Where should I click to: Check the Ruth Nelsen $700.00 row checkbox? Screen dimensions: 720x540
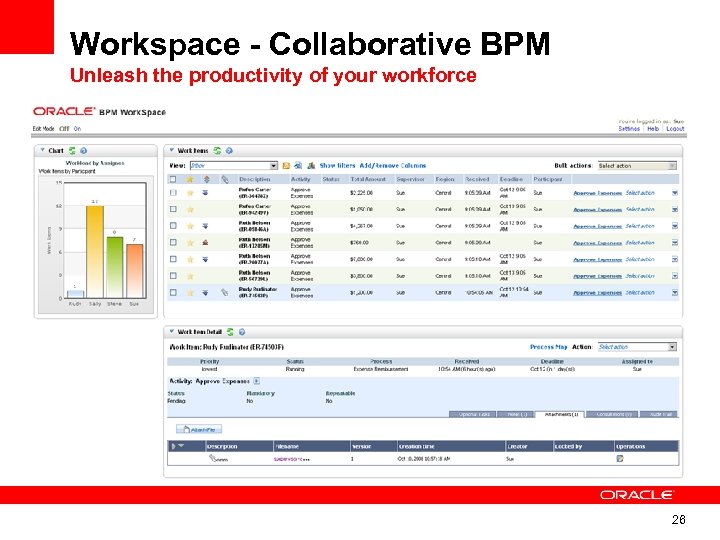tap(173, 242)
